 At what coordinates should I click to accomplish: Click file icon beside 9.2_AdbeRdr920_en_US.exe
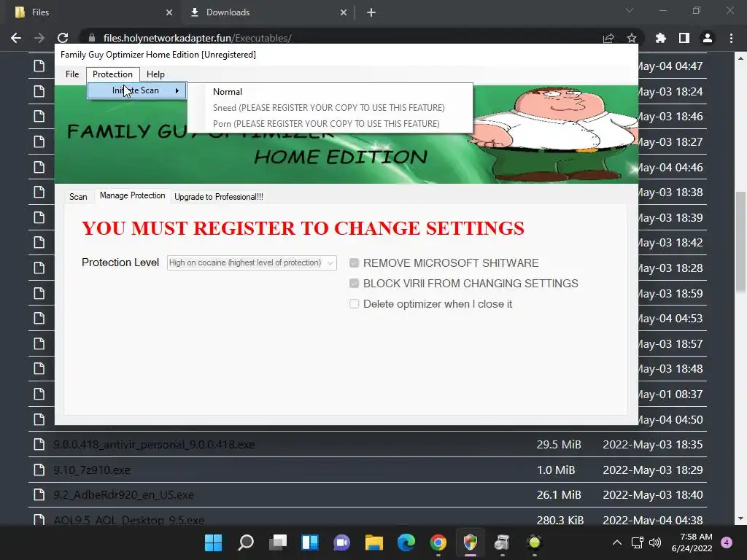39,495
